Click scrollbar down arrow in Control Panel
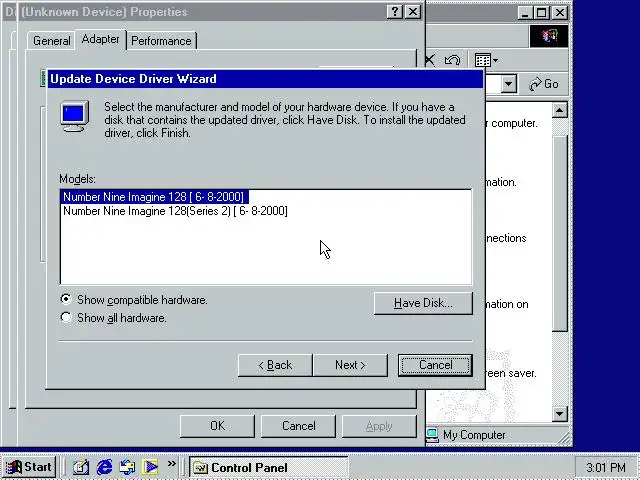Screen dimensions: 640x480 click(x=560, y=414)
